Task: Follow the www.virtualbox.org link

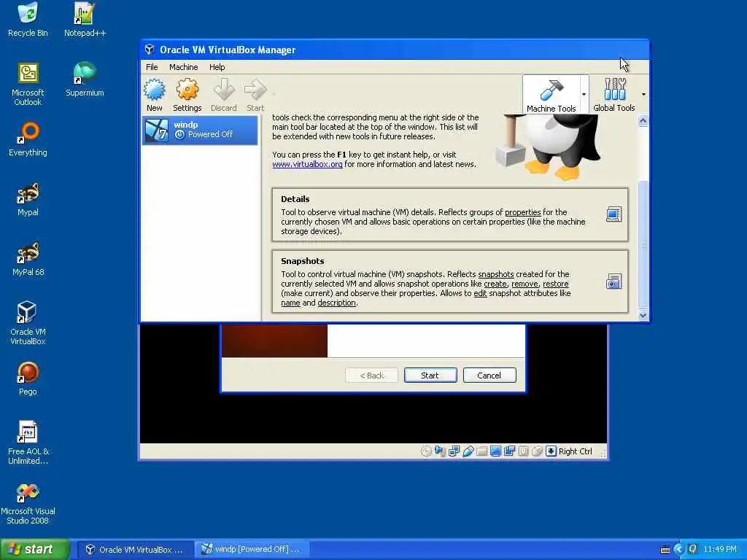Action: pos(307,164)
